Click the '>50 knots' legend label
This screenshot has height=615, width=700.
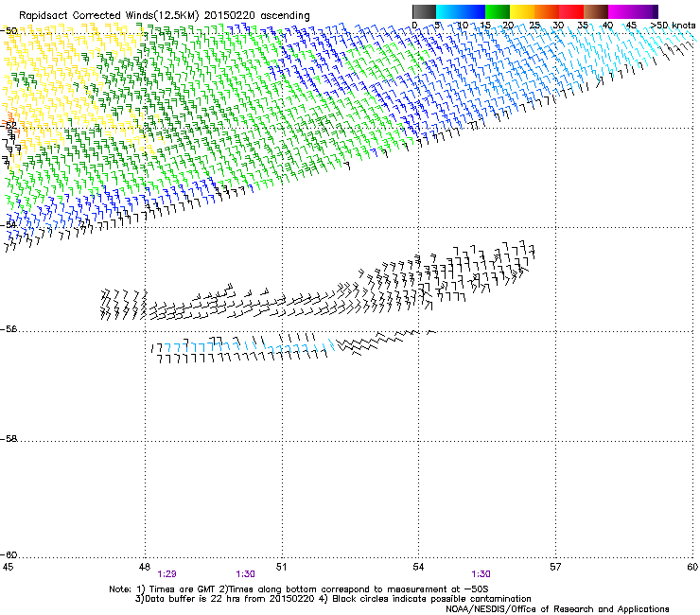click(x=673, y=26)
